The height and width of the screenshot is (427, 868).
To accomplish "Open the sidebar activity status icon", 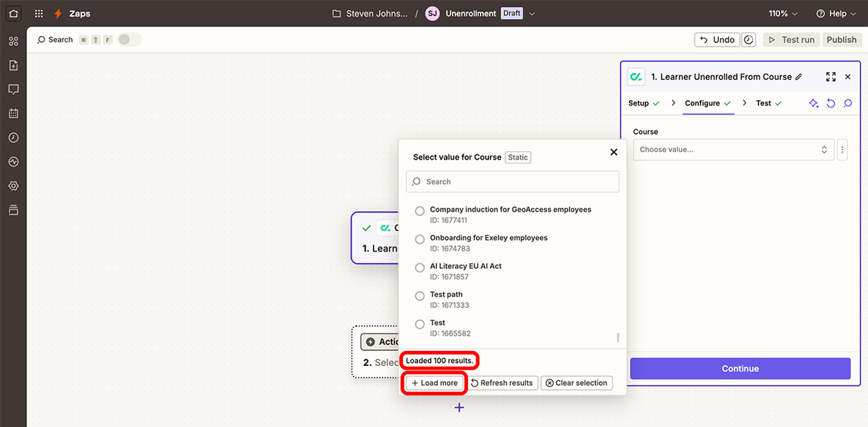I will point(14,162).
